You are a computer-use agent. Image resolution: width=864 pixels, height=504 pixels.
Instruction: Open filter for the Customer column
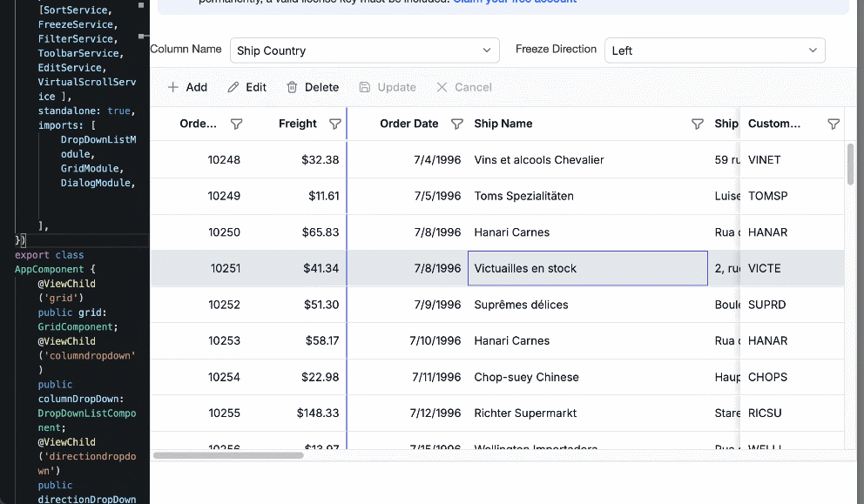point(834,124)
